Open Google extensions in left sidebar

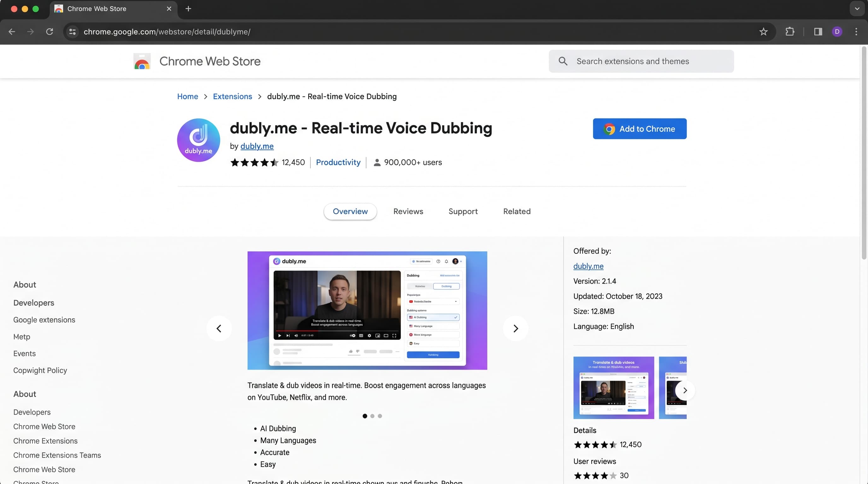pyautogui.click(x=44, y=320)
